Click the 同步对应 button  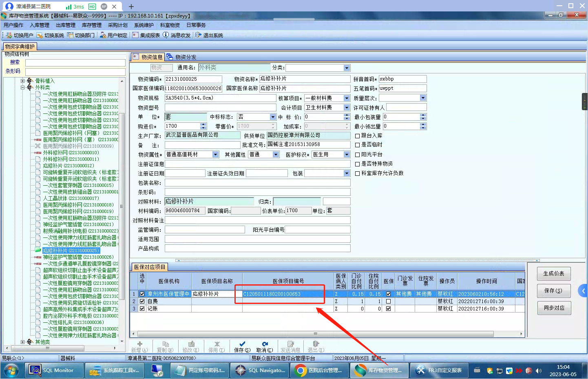pyautogui.click(x=554, y=308)
